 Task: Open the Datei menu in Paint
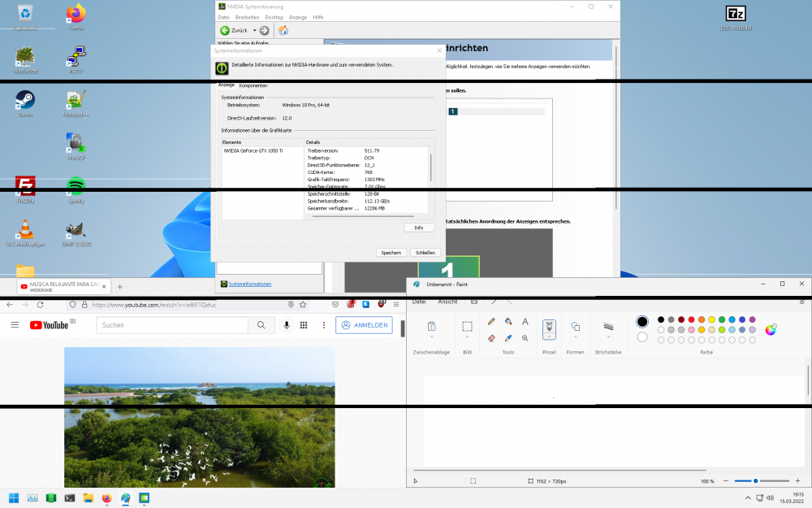pyautogui.click(x=419, y=302)
